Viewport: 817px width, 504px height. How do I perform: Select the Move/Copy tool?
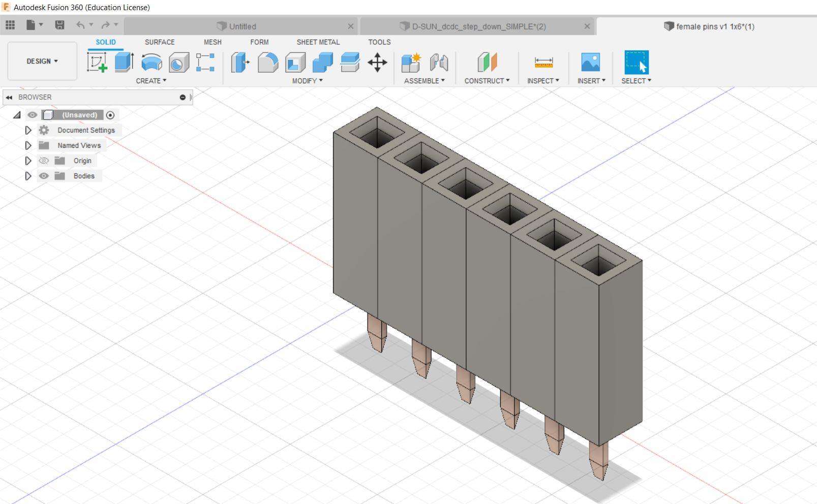click(x=377, y=63)
